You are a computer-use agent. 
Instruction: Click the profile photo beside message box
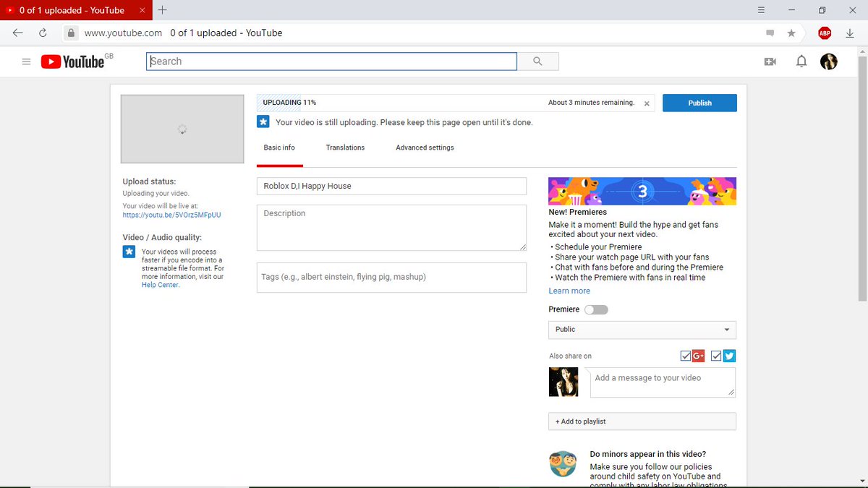coord(563,382)
